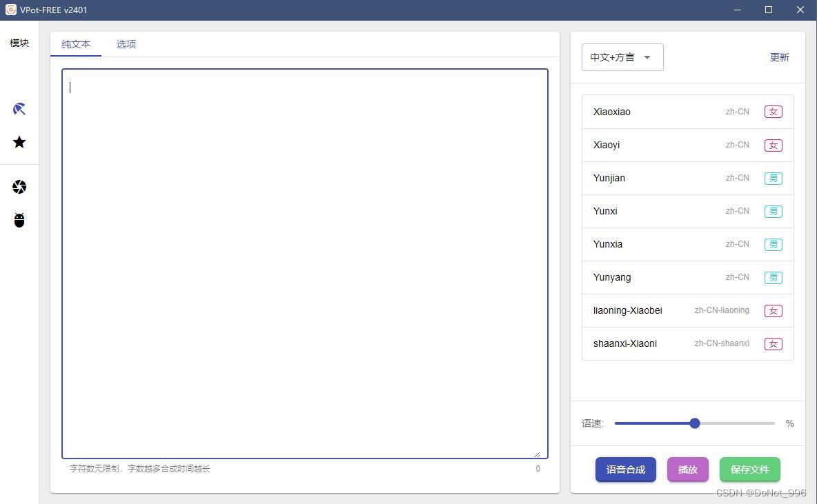The width and height of the screenshot is (817, 504).
Task: Click the male tag on the Yunxi row
Action: pos(774,212)
